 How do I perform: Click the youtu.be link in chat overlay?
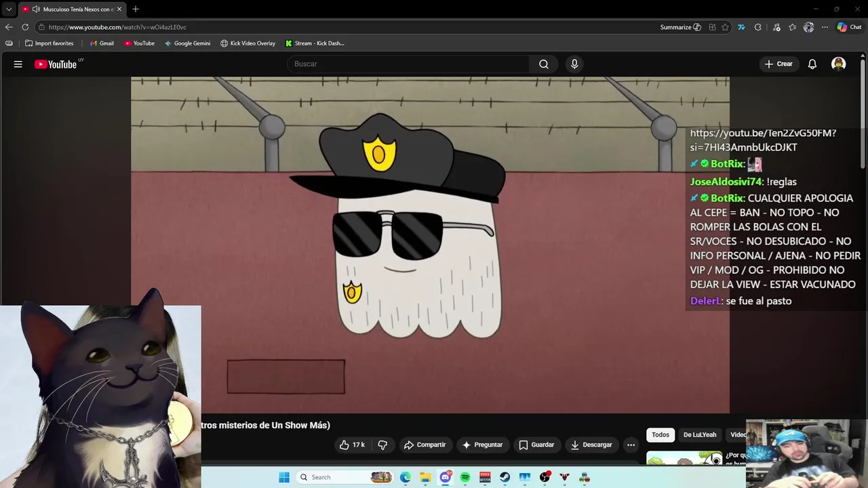click(x=763, y=140)
